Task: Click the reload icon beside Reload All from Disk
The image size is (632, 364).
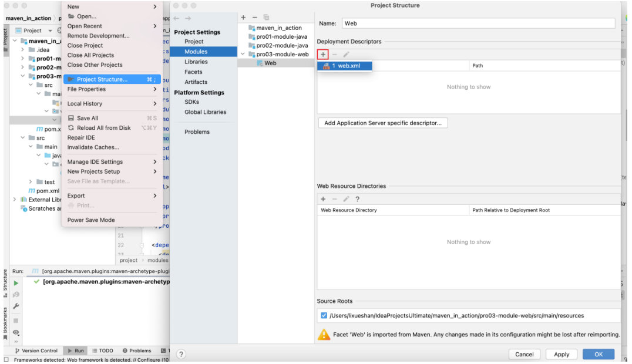Action: click(71, 128)
